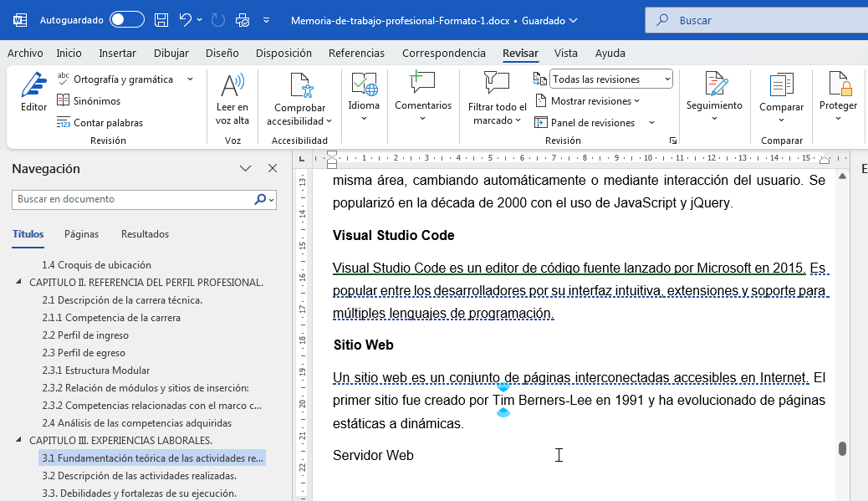Click the Undo arrow icon
868x501 pixels.
[x=186, y=20]
